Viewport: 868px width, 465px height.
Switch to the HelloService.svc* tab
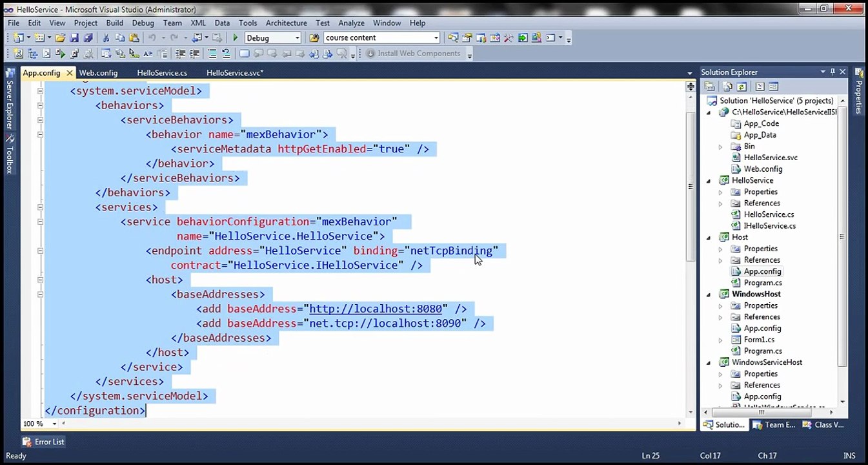tap(235, 73)
